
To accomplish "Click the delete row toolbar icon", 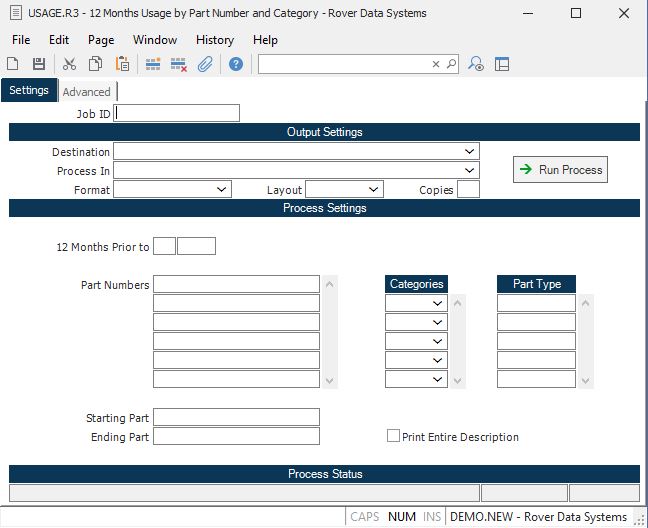I will click(x=179, y=64).
